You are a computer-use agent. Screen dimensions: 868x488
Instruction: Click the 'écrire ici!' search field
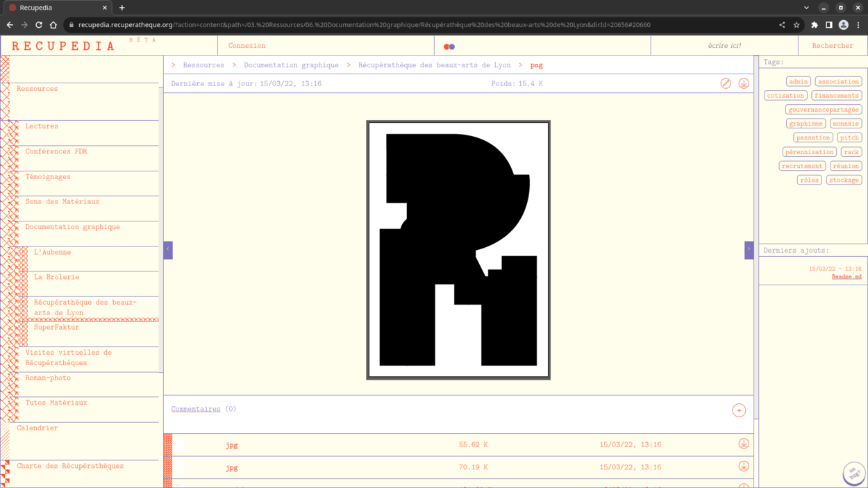(724, 46)
